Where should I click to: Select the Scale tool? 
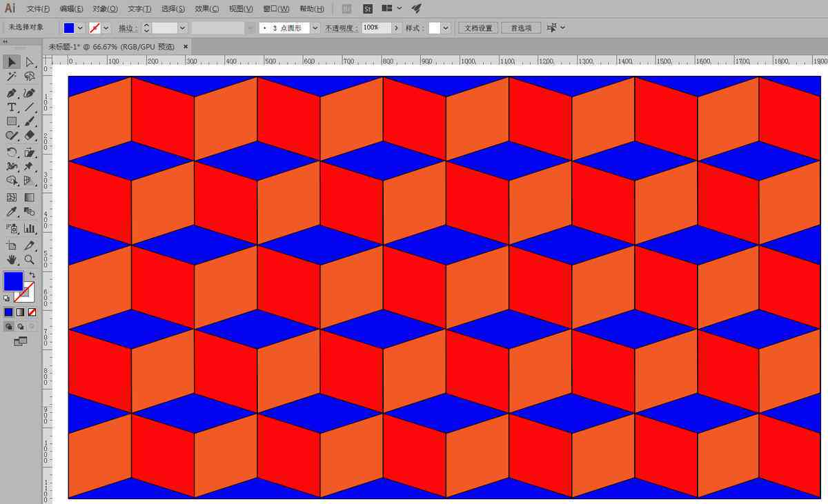pos(30,152)
